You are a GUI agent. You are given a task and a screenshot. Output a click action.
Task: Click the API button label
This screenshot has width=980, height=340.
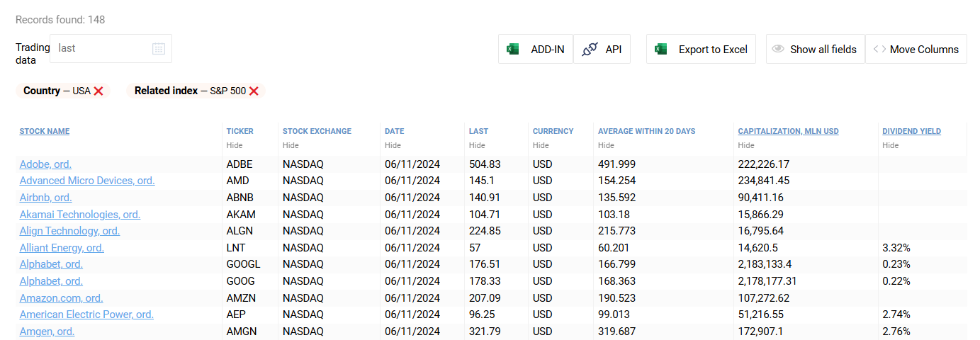pyautogui.click(x=614, y=50)
